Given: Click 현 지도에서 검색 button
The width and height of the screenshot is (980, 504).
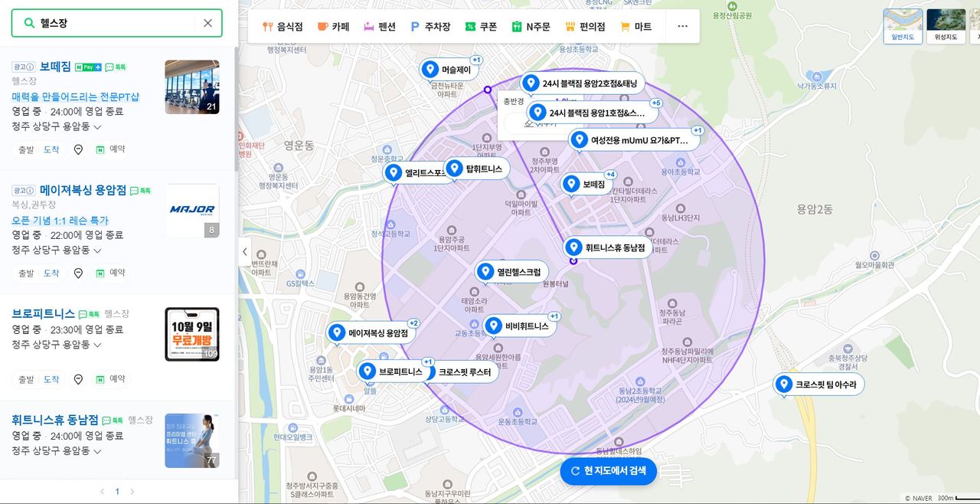Looking at the screenshot, I should coord(609,471).
